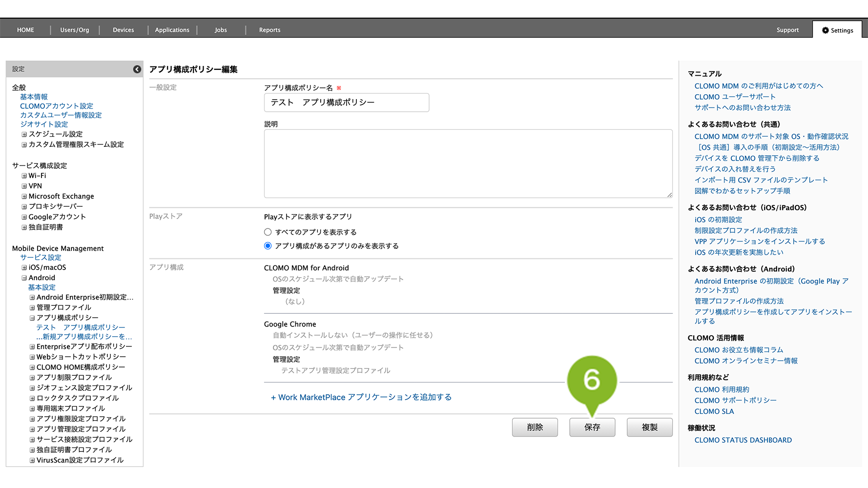Open the Devices menu
Viewport: 868px width, 488px height.
(123, 30)
